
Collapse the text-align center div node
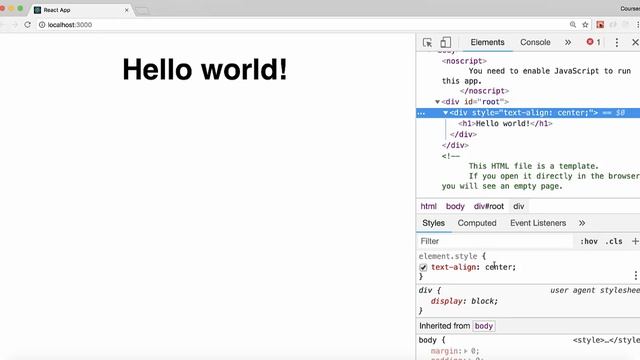click(x=446, y=113)
